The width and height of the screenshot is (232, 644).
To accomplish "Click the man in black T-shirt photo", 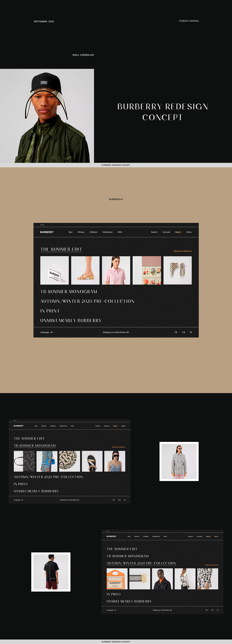I will point(51,572).
